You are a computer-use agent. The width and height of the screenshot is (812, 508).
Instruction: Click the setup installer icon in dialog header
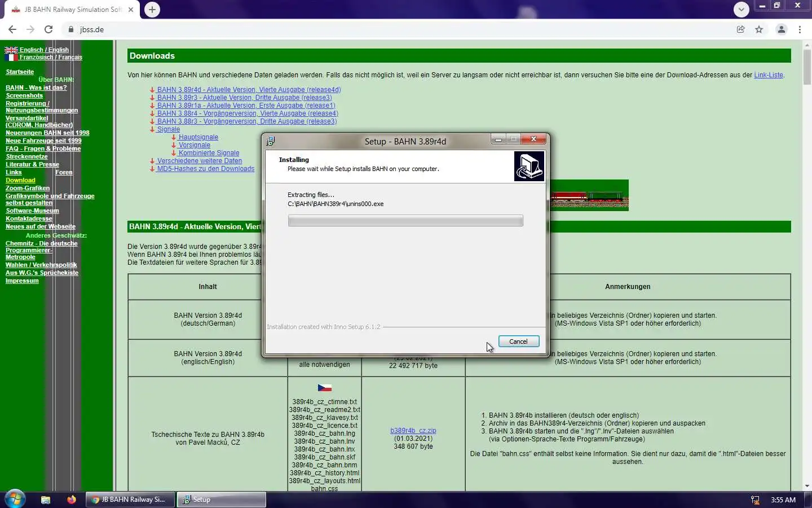click(529, 166)
